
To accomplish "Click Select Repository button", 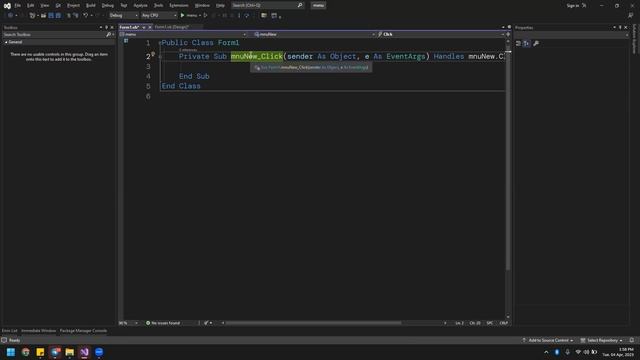I will [602, 340].
